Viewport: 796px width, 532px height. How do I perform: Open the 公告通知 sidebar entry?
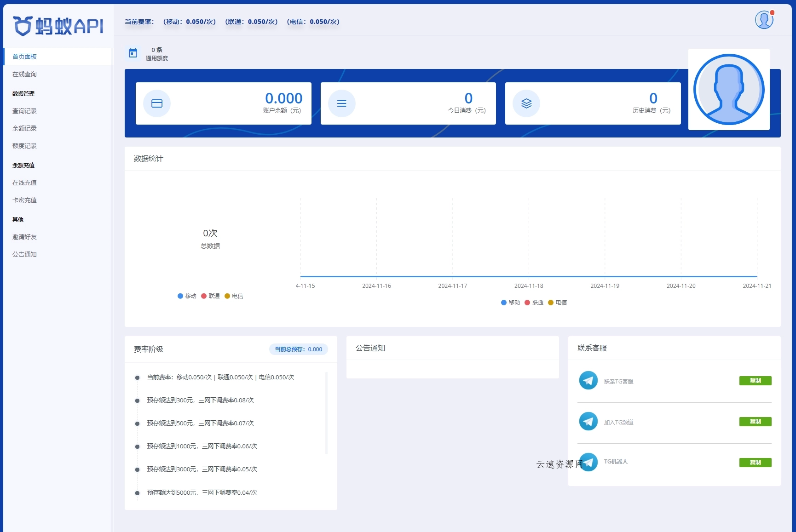click(24, 254)
